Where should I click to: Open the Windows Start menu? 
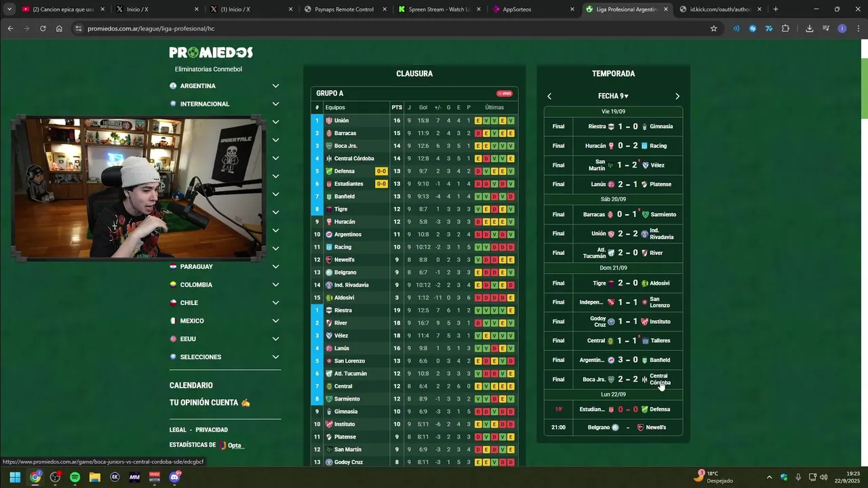coord(15,477)
